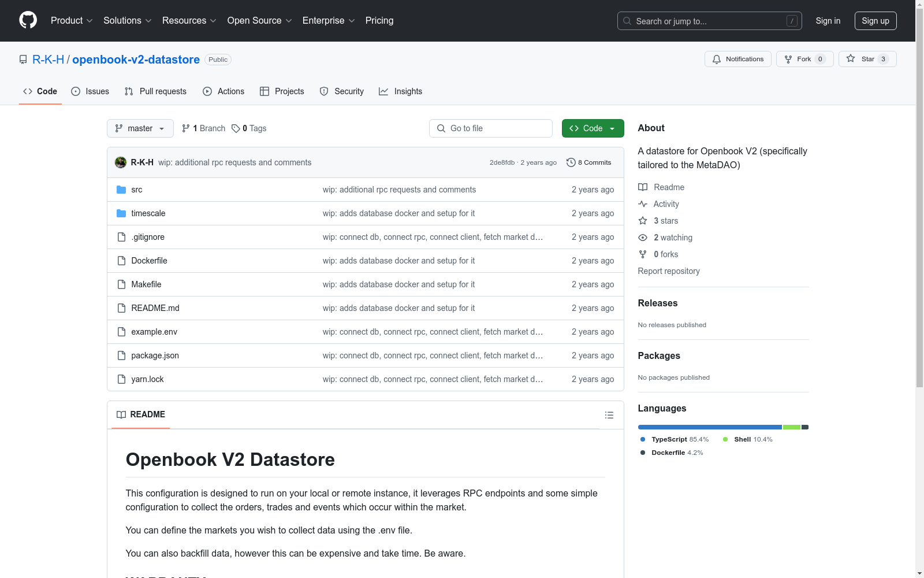Click the Go to file input
Screen dimensions: 924x578
coord(491,128)
